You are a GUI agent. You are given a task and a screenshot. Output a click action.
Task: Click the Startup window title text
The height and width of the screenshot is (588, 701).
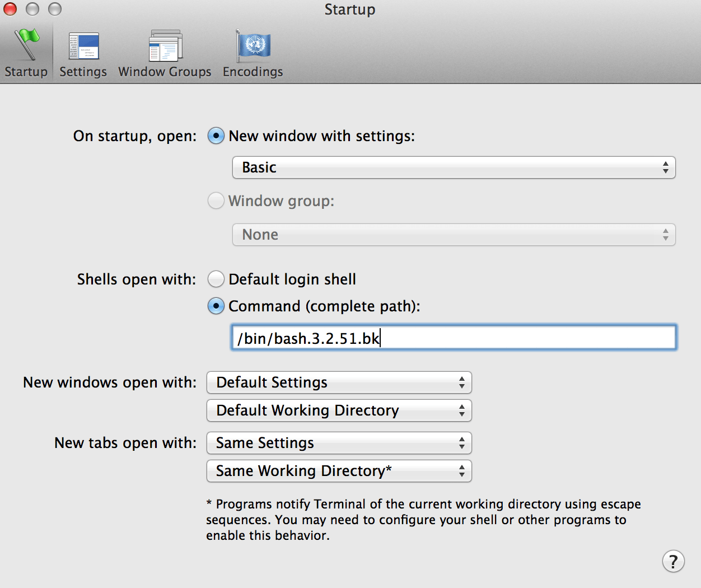[350, 10]
